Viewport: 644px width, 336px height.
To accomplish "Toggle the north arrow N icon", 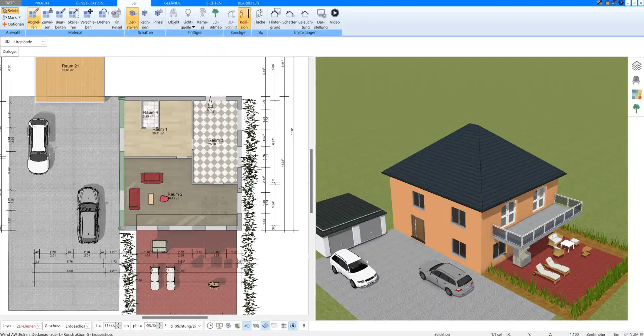I will [293, 326].
